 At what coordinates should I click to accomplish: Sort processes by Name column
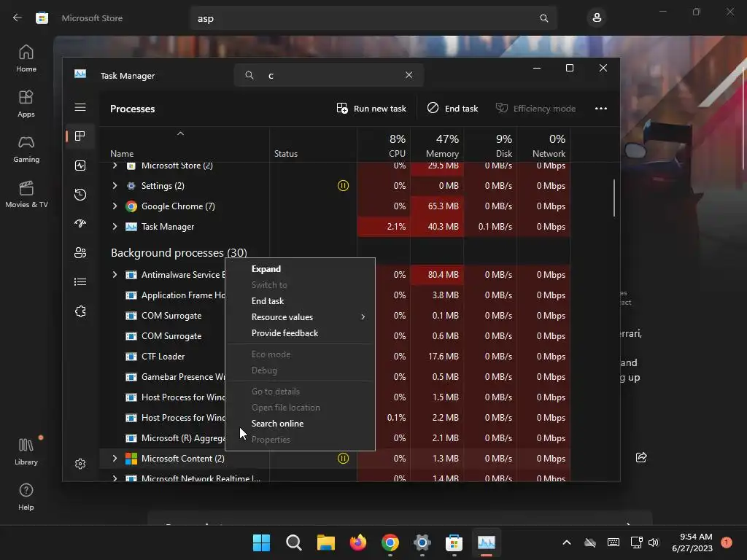[x=122, y=154]
